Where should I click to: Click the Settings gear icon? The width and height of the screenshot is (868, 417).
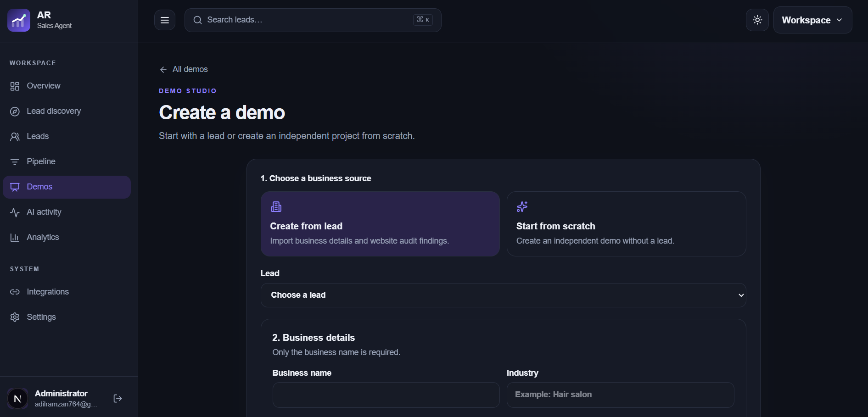coord(15,317)
